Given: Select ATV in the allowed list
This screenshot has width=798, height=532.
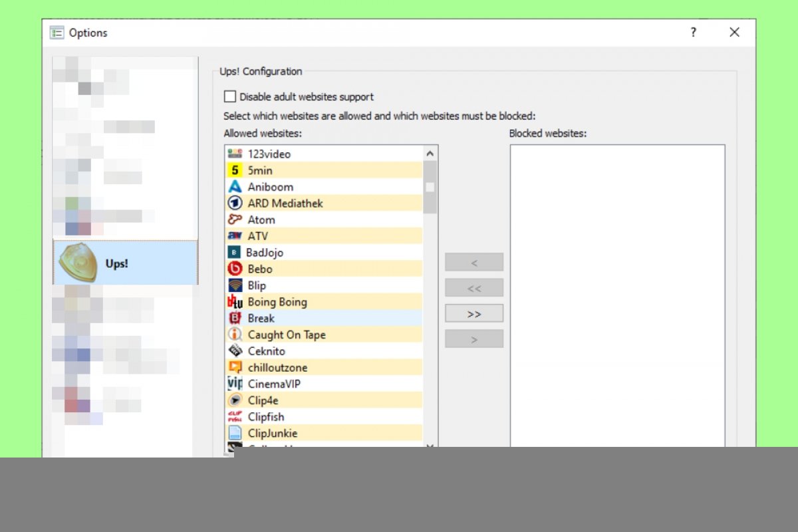Looking at the screenshot, I should point(324,236).
